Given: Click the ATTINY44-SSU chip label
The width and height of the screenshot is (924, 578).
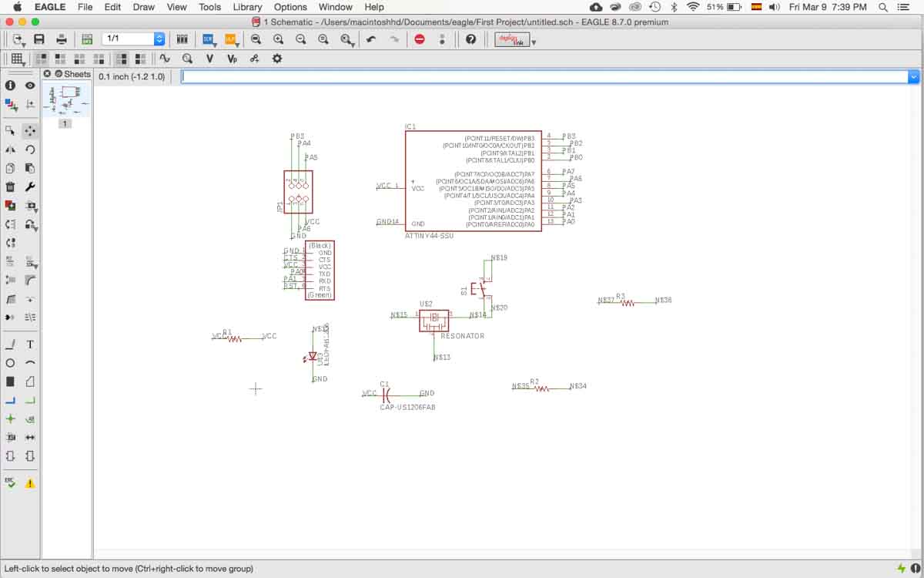Looking at the screenshot, I should coord(429,236).
